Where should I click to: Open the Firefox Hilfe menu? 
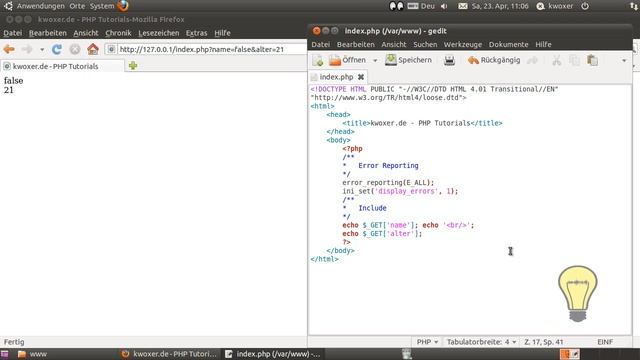(222, 33)
